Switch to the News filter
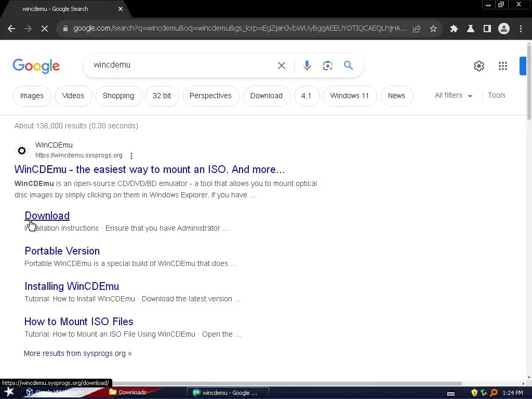Viewport: 532px width, 399px height. (x=396, y=96)
